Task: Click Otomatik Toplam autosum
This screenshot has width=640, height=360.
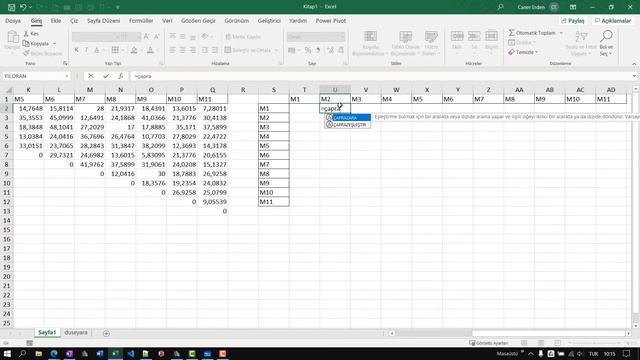Action: [x=532, y=33]
